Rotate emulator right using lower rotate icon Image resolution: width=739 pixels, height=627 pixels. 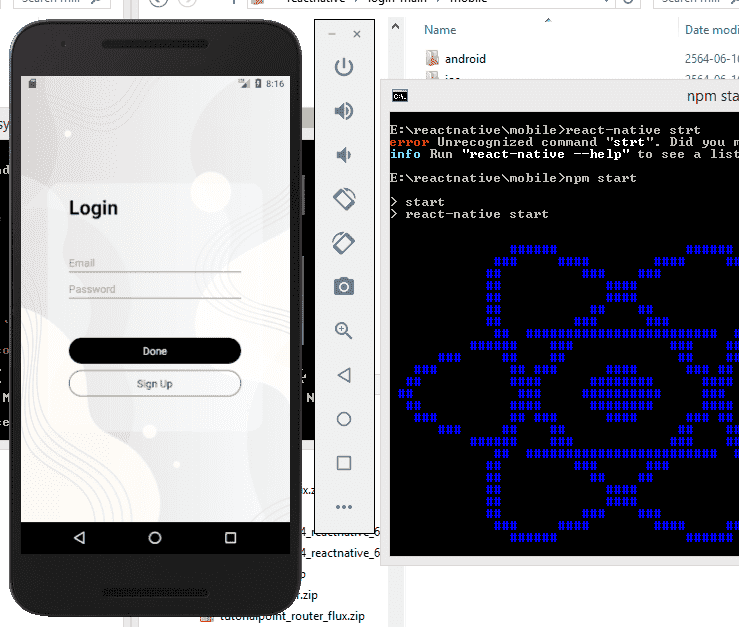coord(344,243)
